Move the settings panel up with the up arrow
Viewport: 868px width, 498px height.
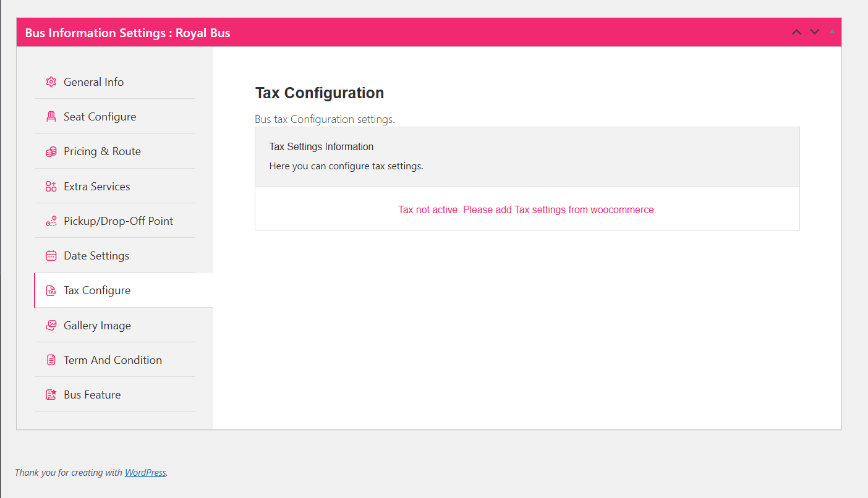[x=797, y=32]
